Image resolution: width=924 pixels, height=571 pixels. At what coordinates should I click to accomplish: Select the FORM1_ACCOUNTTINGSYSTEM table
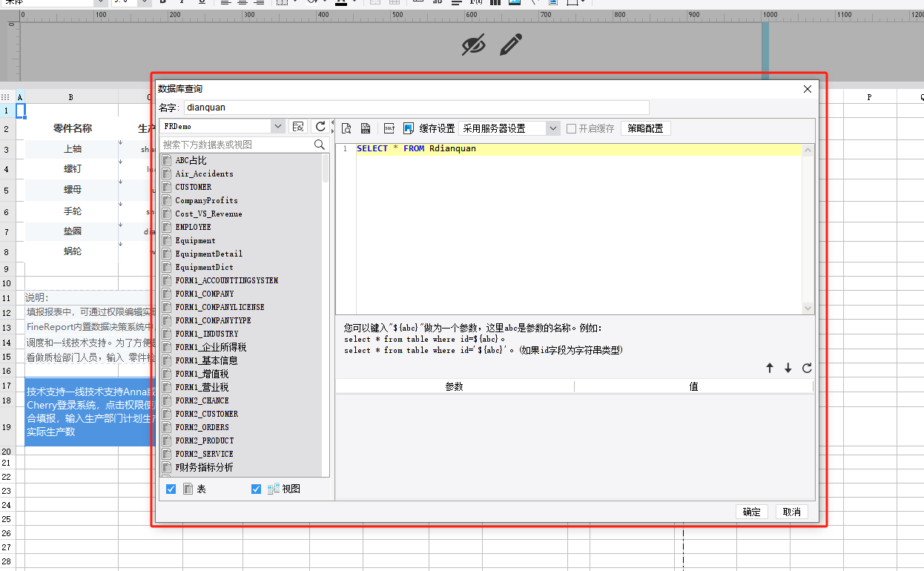[x=227, y=280]
